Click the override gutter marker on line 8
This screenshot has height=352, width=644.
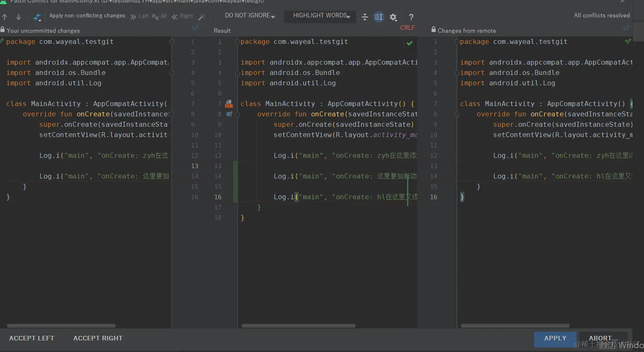point(229,114)
